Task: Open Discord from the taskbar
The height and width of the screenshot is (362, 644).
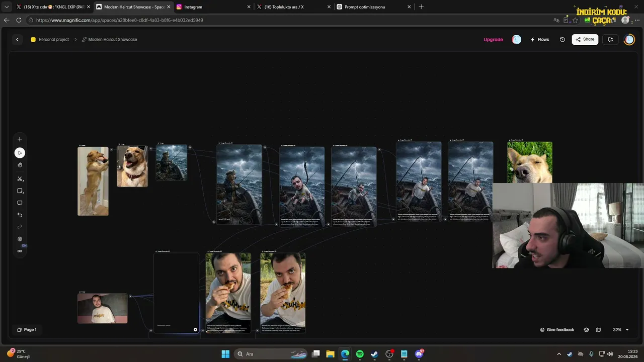Action: pos(419,354)
